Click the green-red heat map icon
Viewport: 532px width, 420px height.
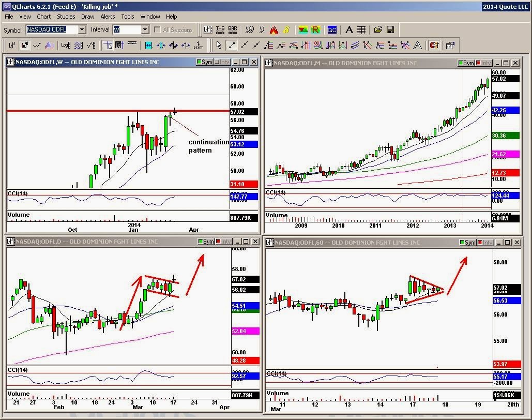click(x=303, y=30)
